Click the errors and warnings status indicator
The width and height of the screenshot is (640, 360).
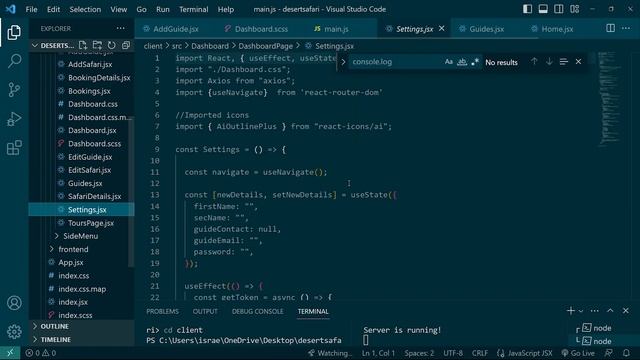[41, 353]
